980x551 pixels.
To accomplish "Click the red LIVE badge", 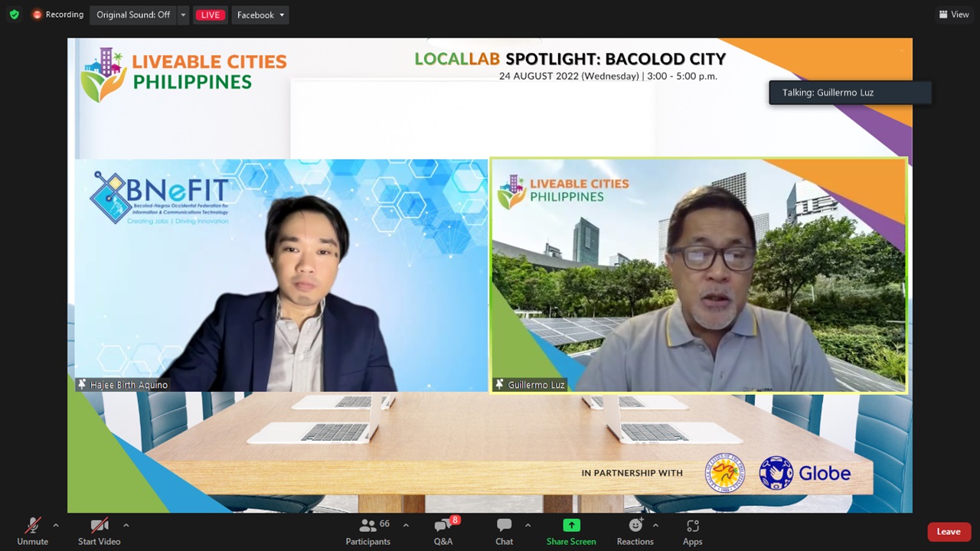I will [x=210, y=15].
